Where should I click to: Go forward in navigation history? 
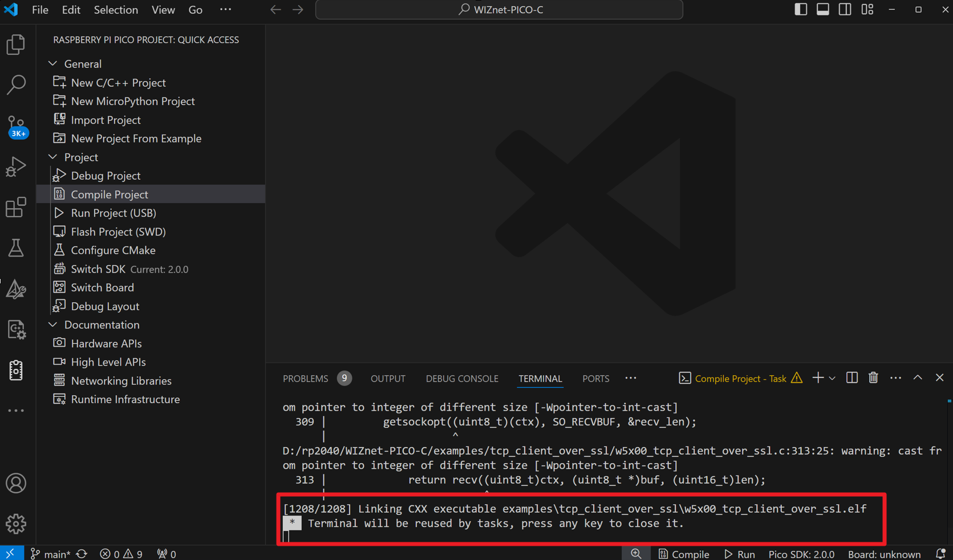point(298,10)
